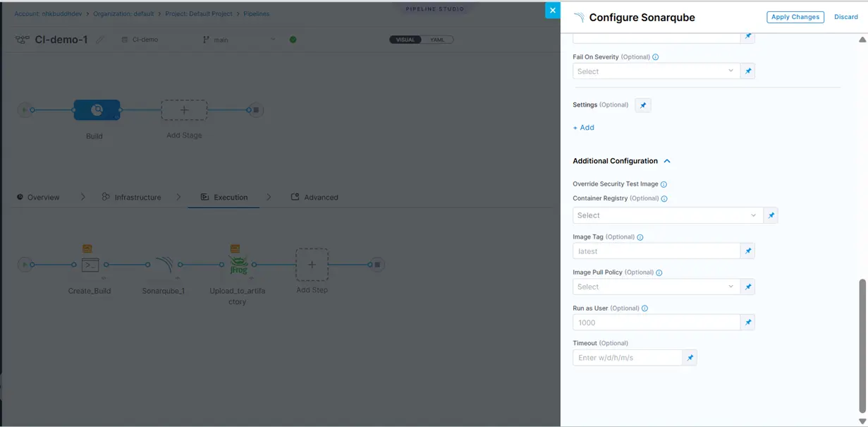Image resolution: width=868 pixels, height=427 pixels.
Task: Select the Build stage node
Action: click(97, 110)
